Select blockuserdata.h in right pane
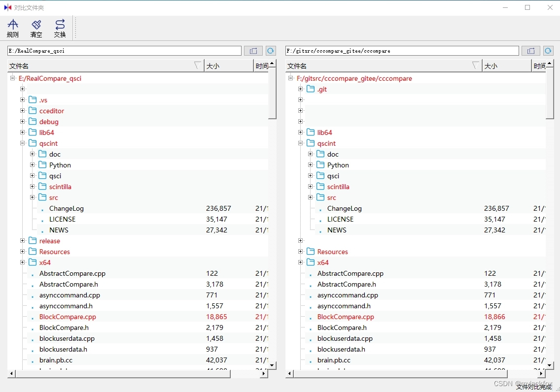The width and height of the screenshot is (560, 392). point(341,349)
